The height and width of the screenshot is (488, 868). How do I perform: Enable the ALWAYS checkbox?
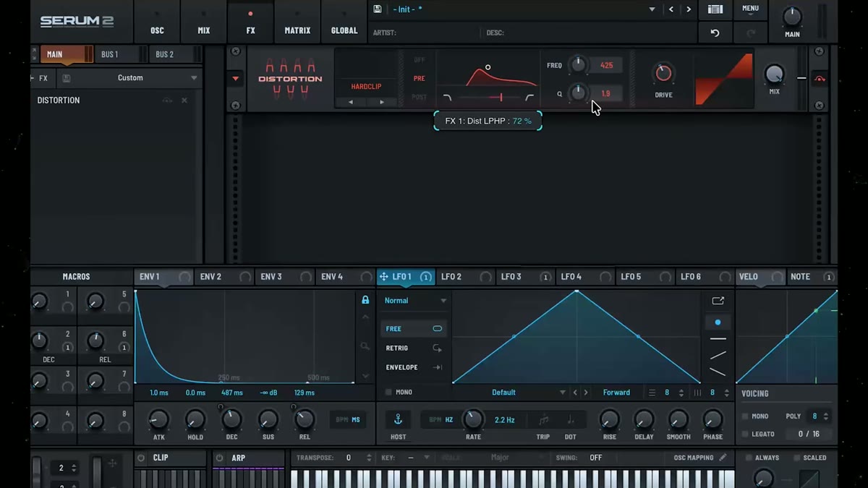click(749, 458)
